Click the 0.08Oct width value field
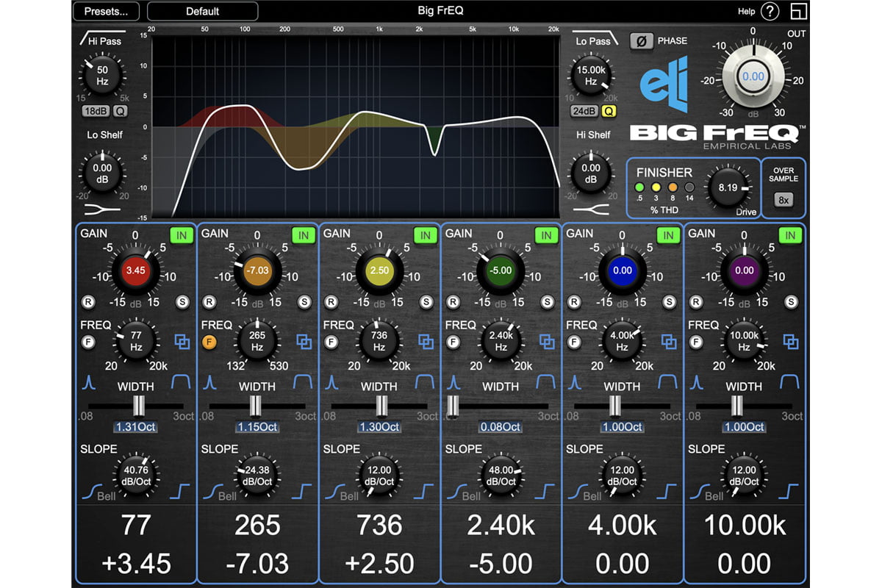This screenshot has height=588, width=882. 501,427
